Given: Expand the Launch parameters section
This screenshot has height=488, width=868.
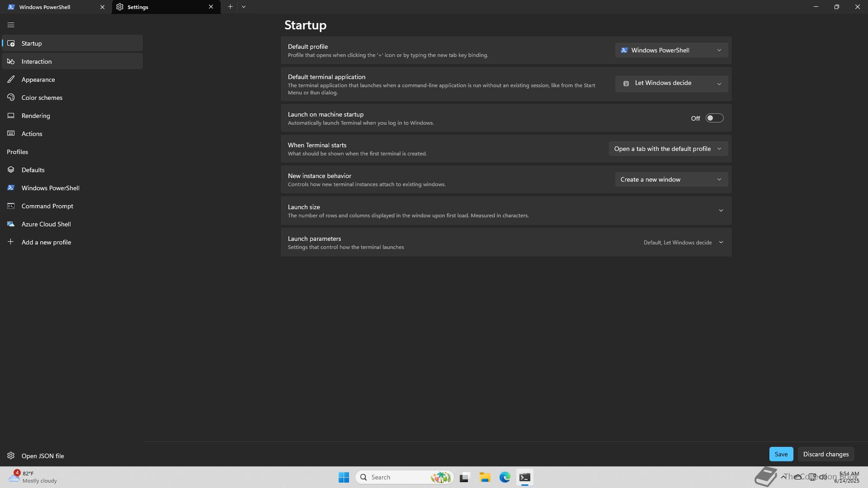Looking at the screenshot, I should pos(721,242).
